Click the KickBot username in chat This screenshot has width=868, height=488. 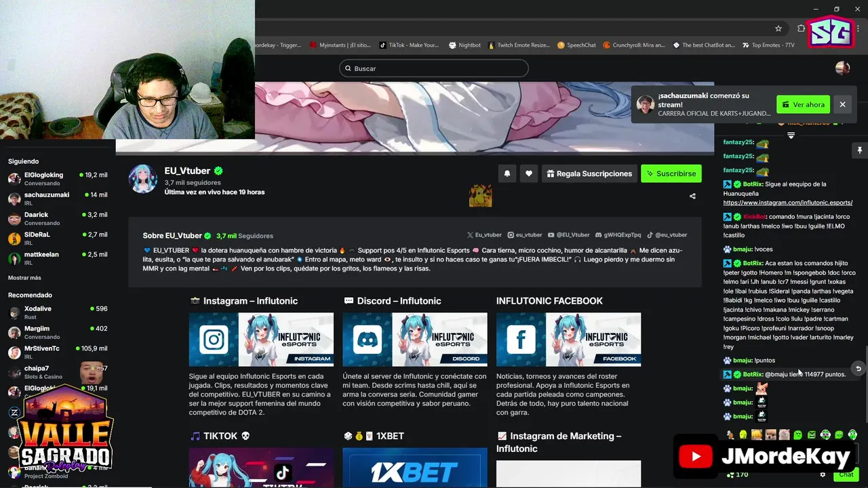click(754, 217)
